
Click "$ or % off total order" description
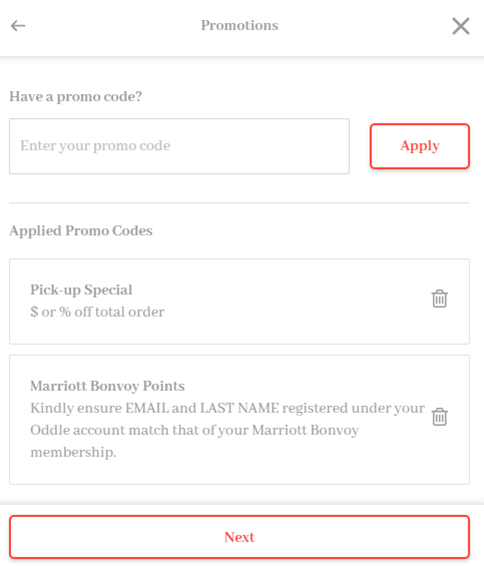pos(97,312)
